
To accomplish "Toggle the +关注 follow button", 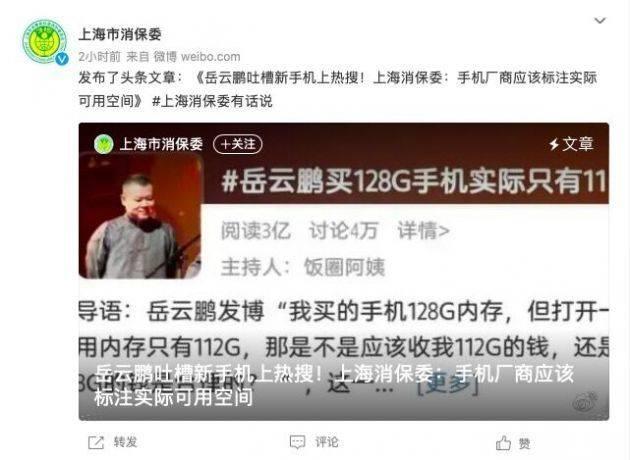I will click(x=237, y=144).
